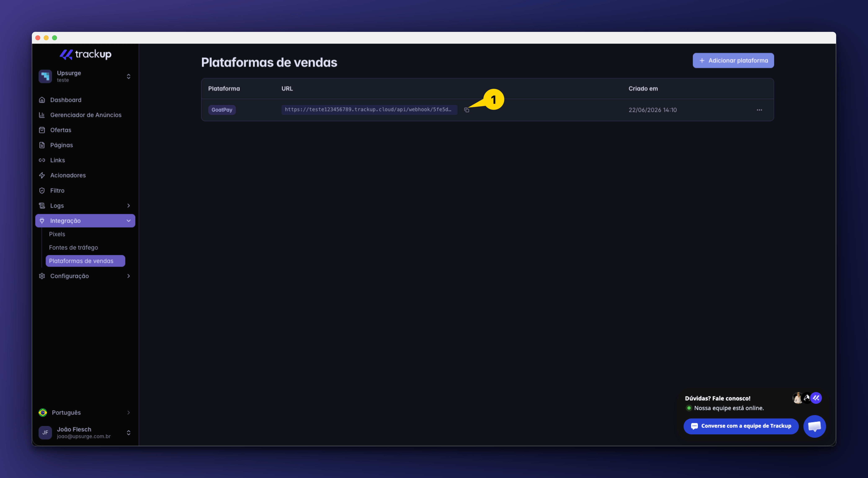The height and width of the screenshot is (478, 868).
Task: Click the Configuração gear icon
Action: pyautogui.click(x=42, y=276)
